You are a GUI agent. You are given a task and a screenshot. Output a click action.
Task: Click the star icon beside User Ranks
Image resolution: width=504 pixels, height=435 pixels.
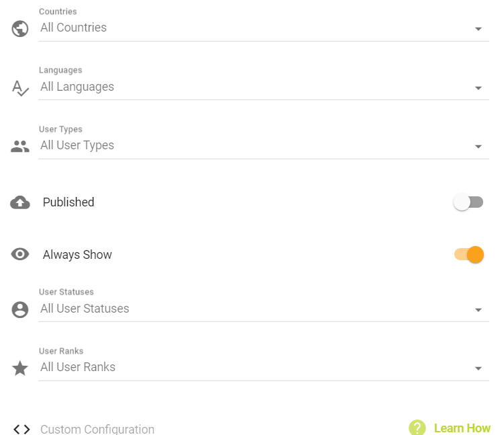pyautogui.click(x=20, y=368)
